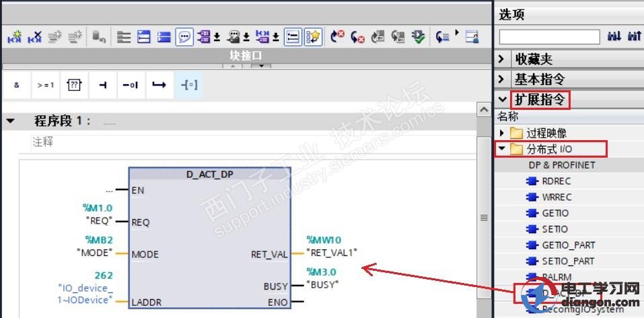Insert an empty box (??) instruction

[x=74, y=85]
